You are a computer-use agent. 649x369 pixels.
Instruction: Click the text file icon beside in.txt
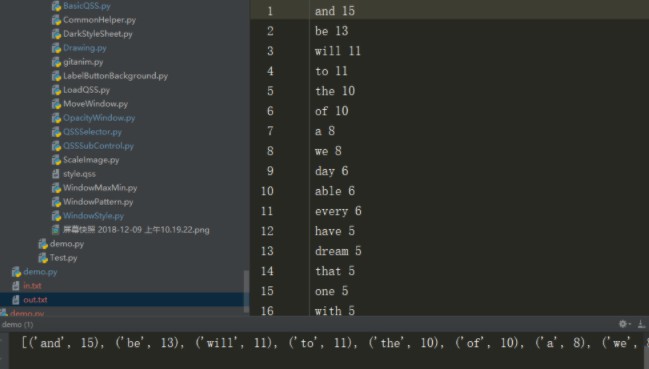point(16,286)
